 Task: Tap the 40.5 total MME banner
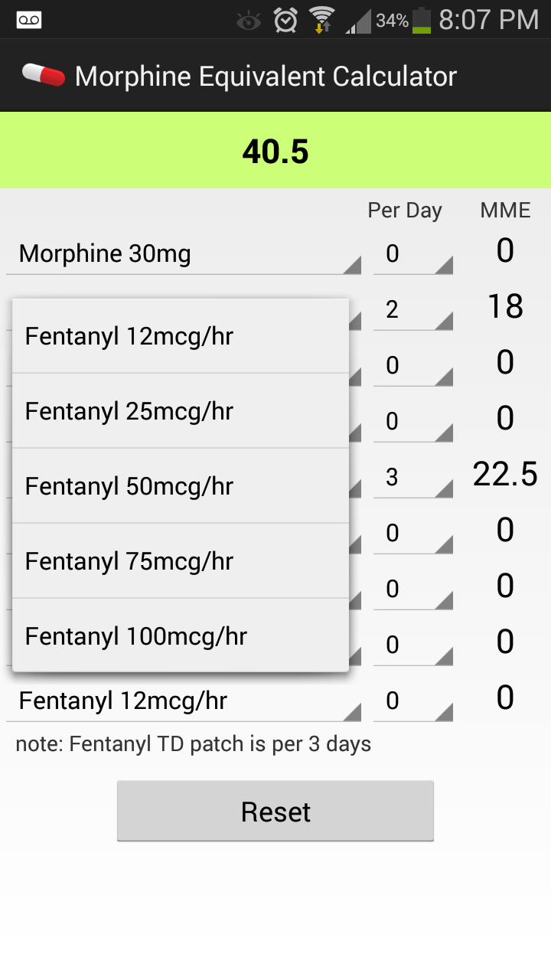click(275, 151)
